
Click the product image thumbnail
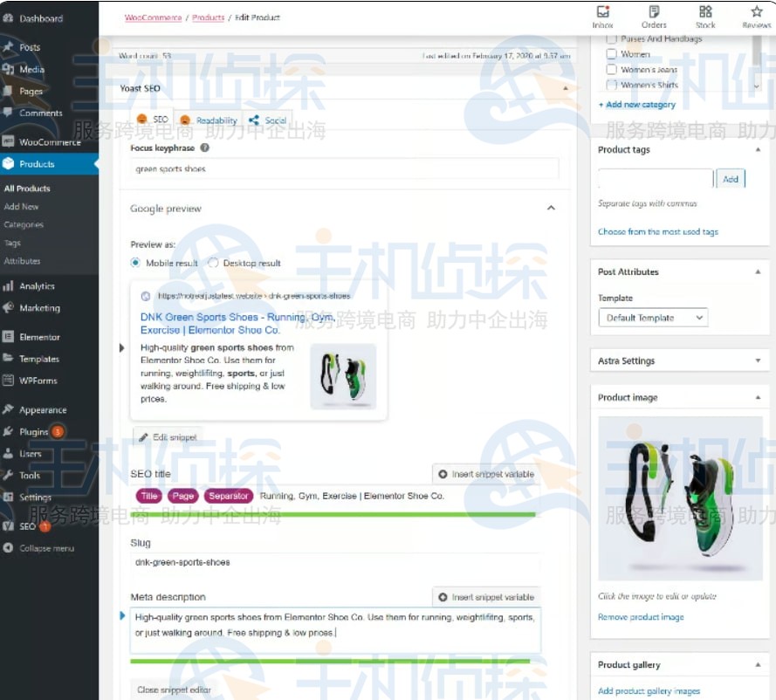680,497
